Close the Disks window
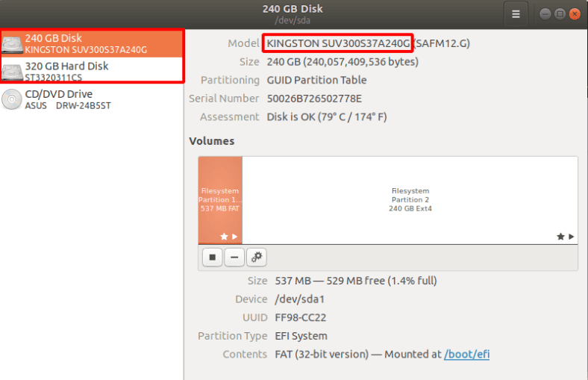 pyautogui.click(x=575, y=14)
